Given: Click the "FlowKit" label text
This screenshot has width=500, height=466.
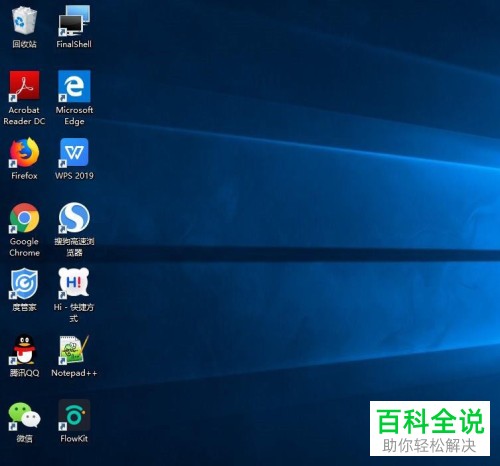Looking at the screenshot, I should [x=74, y=439].
